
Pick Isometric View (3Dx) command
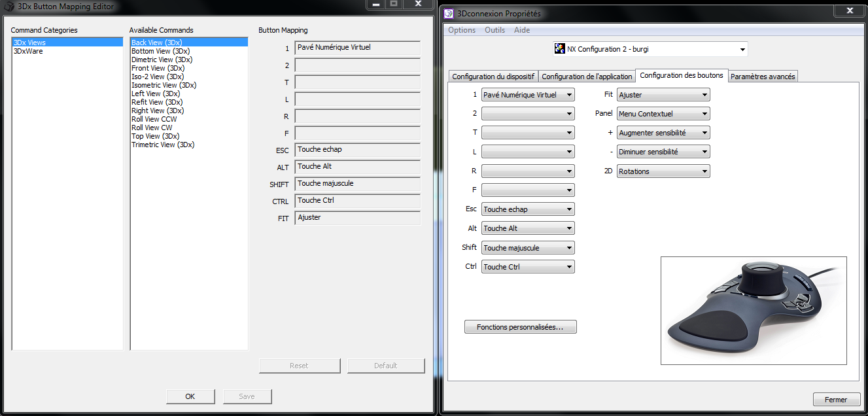point(189,85)
